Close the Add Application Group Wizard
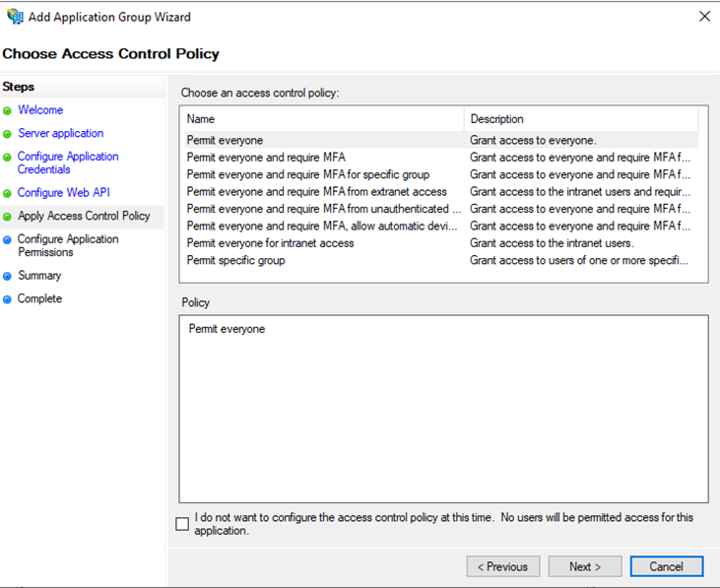Screen dimensions: 720x588 pos(704,17)
